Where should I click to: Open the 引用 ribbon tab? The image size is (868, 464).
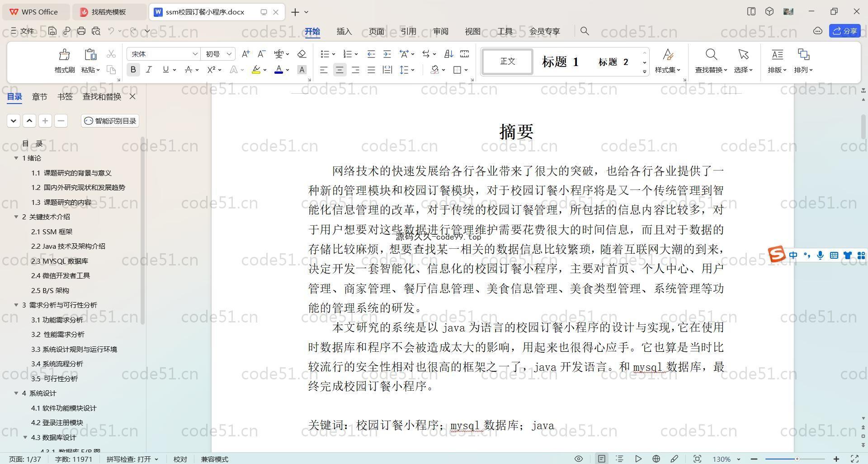(408, 31)
